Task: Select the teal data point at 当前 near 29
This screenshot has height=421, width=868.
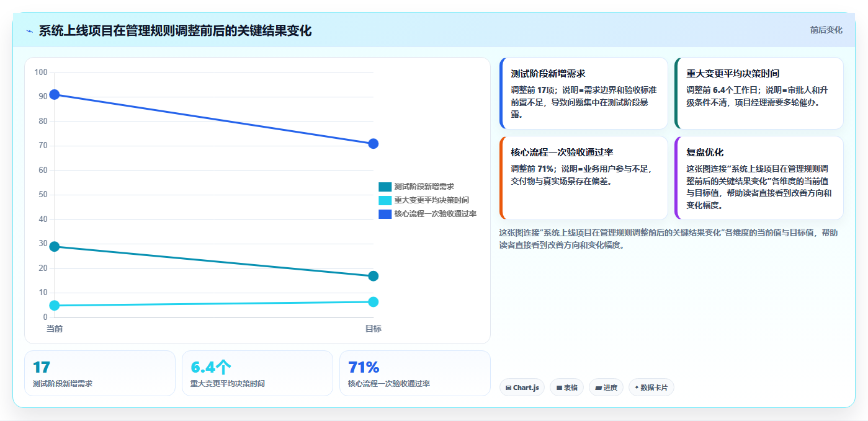Action: point(55,247)
